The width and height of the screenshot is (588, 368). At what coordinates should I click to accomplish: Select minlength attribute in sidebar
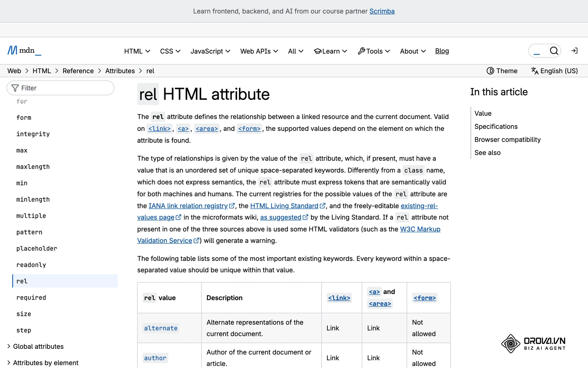(x=33, y=199)
